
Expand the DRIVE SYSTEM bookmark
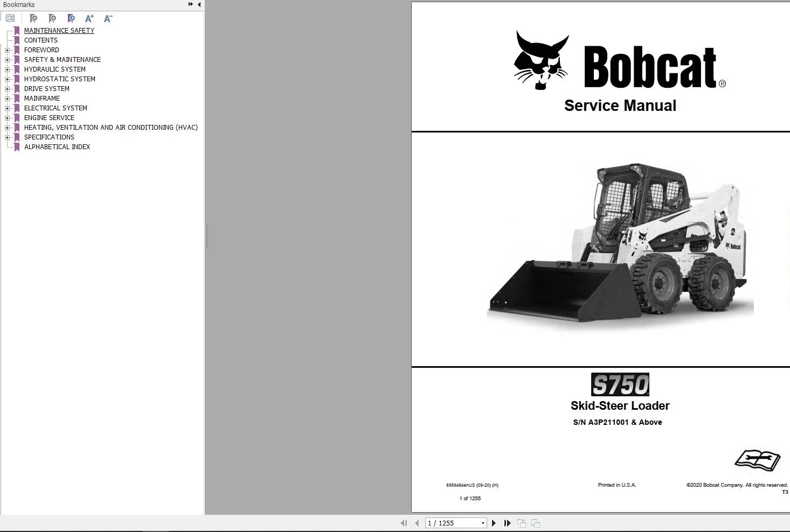point(7,89)
